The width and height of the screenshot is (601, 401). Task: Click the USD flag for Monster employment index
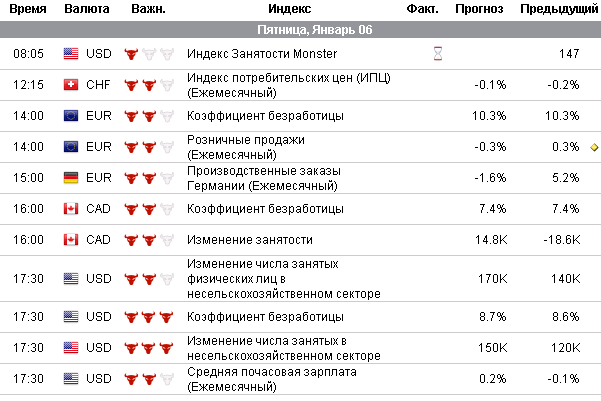tap(71, 54)
